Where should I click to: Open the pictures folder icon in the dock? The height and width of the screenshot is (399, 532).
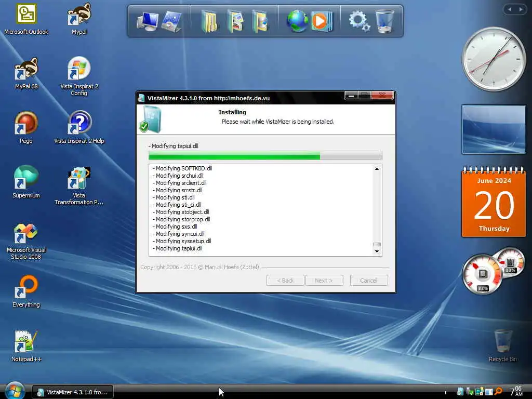pos(236,21)
